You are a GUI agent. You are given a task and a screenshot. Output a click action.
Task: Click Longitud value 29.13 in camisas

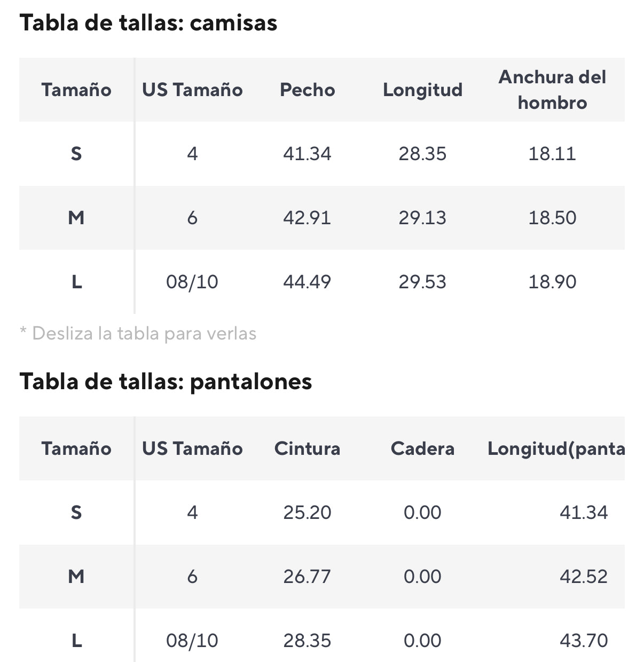click(x=422, y=218)
